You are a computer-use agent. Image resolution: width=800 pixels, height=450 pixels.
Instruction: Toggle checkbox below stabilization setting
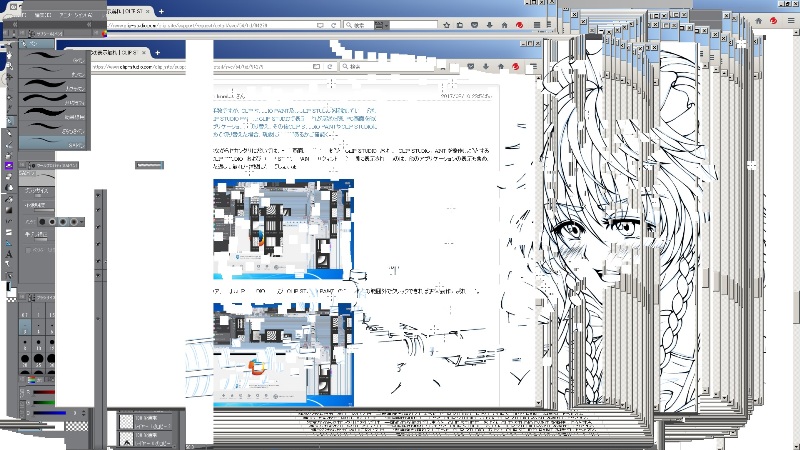point(29,250)
